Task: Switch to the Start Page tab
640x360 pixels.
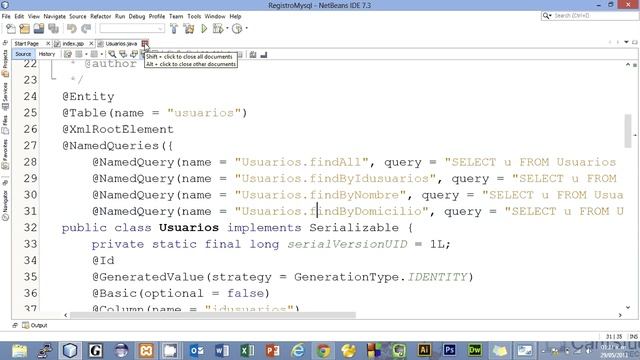Action: pyautogui.click(x=27, y=43)
